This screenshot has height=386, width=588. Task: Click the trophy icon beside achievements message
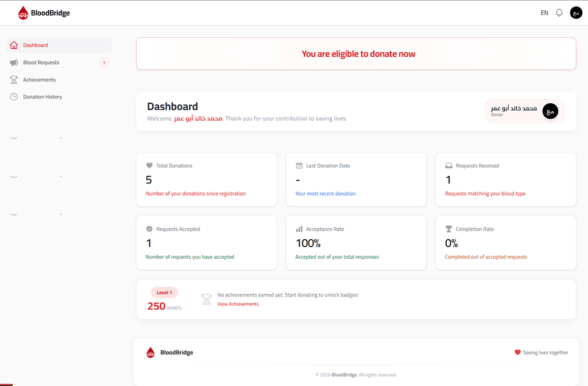(206, 299)
